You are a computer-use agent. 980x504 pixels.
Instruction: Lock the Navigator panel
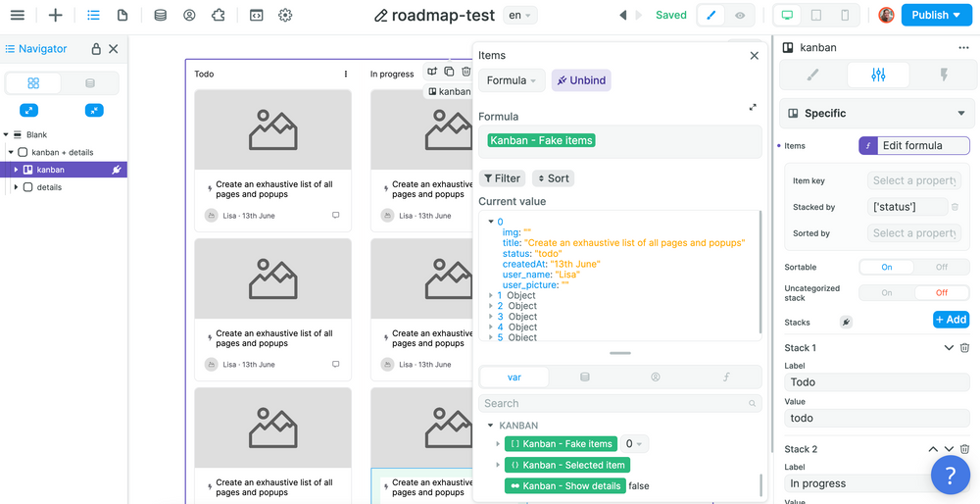click(x=96, y=49)
